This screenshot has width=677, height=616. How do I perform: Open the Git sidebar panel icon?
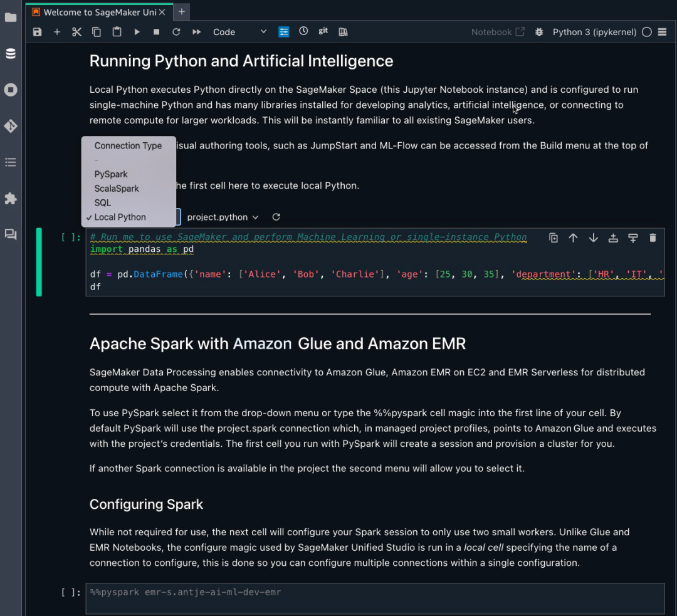11,126
